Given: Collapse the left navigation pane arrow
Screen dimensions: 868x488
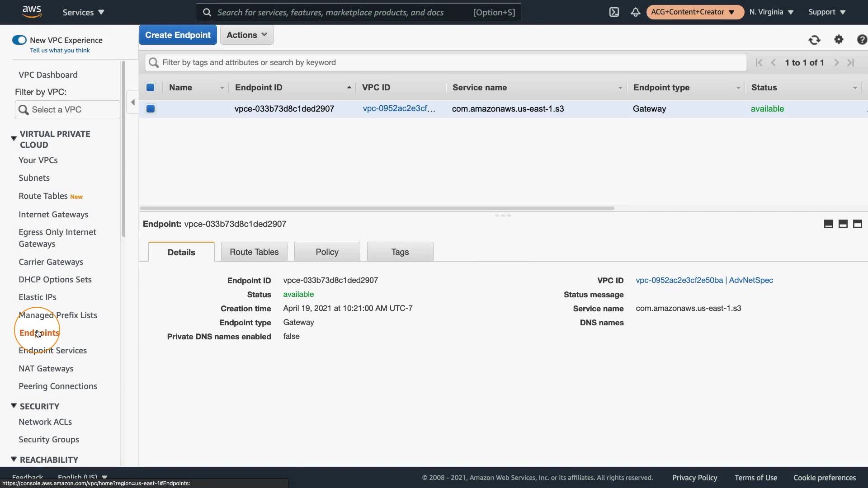Looking at the screenshot, I should click(x=132, y=102).
